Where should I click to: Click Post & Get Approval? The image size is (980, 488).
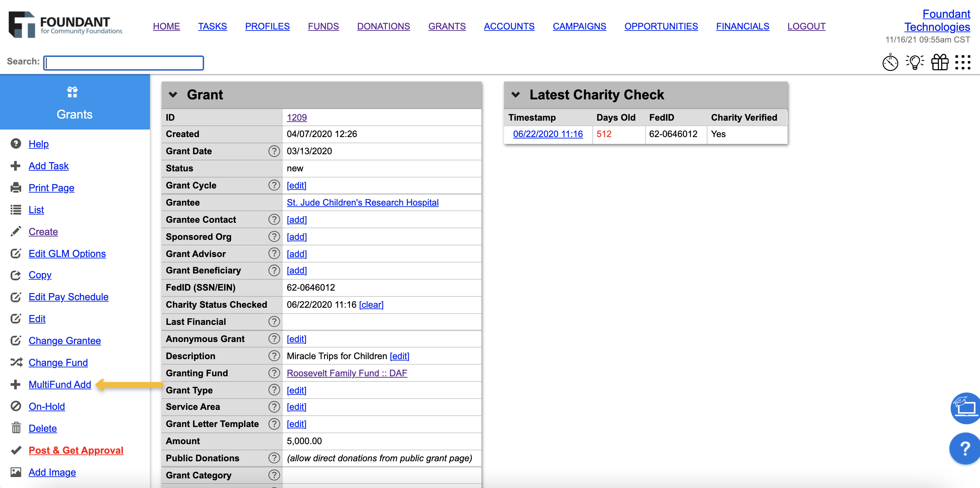point(76,450)
